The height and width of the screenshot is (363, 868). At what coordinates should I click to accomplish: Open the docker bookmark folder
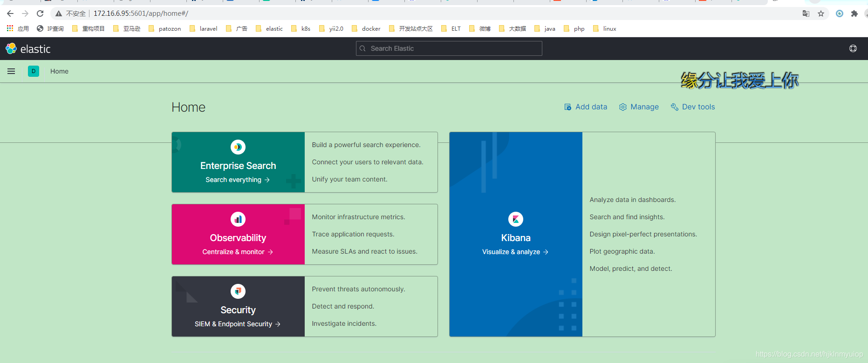pyautogui.click(x=366, y=28)
